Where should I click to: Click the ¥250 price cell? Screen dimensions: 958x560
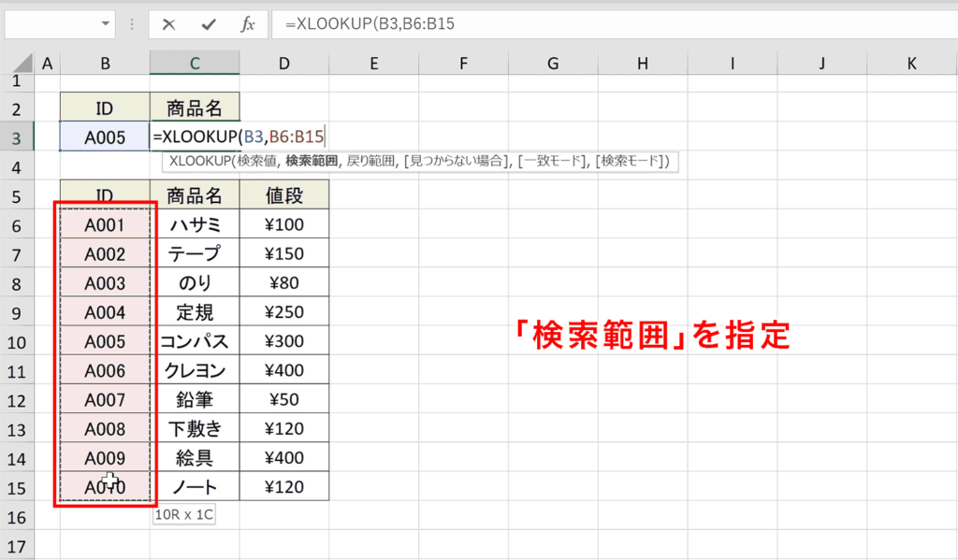pos(283,311)
